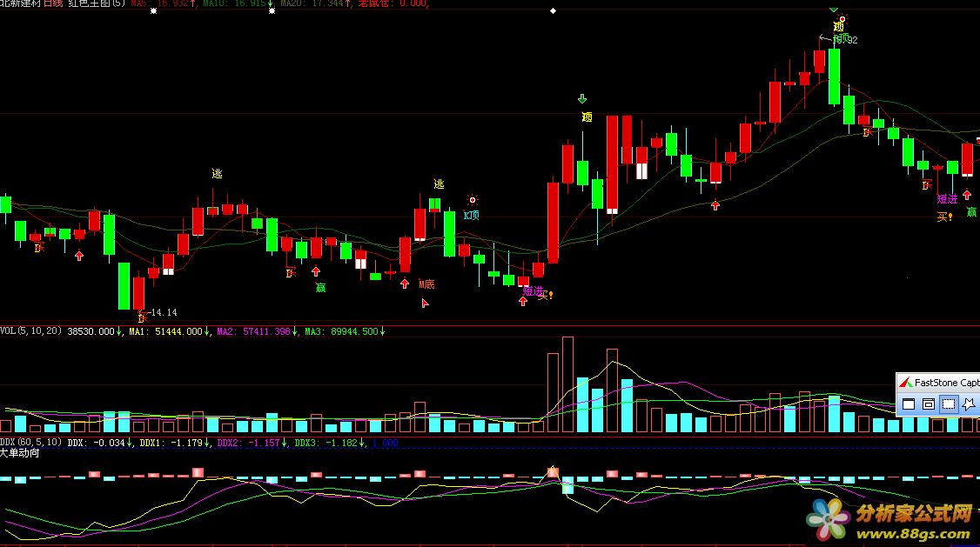980x547 pixels.
Task: Select the capture rectangular region icon
Action: 950,404
